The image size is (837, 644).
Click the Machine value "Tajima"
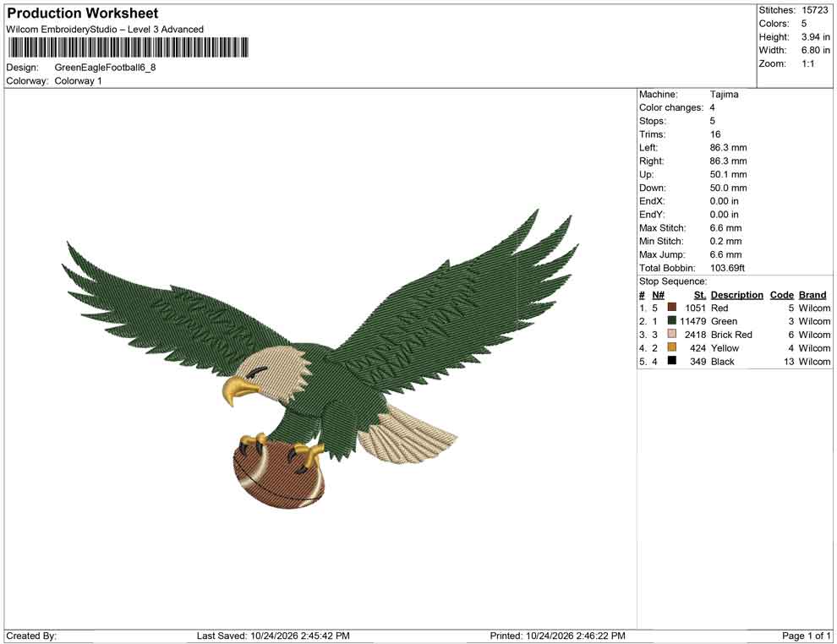coord(725,95)
